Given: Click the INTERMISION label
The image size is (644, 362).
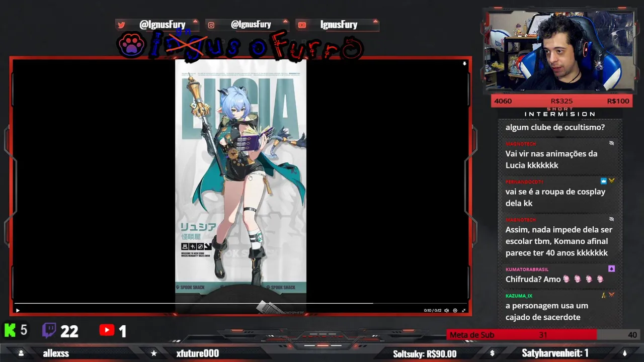Looking at the screenshot, I should (560, 114).
